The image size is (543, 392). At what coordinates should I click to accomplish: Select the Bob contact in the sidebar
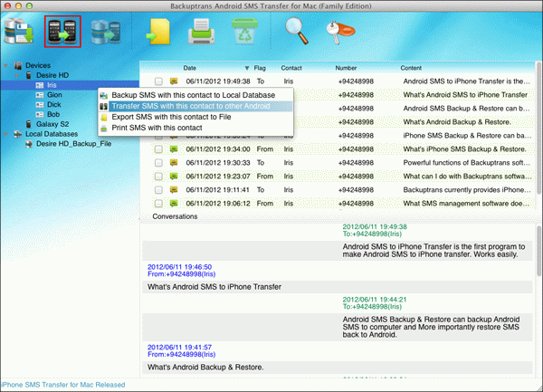(x=53, y=114)
